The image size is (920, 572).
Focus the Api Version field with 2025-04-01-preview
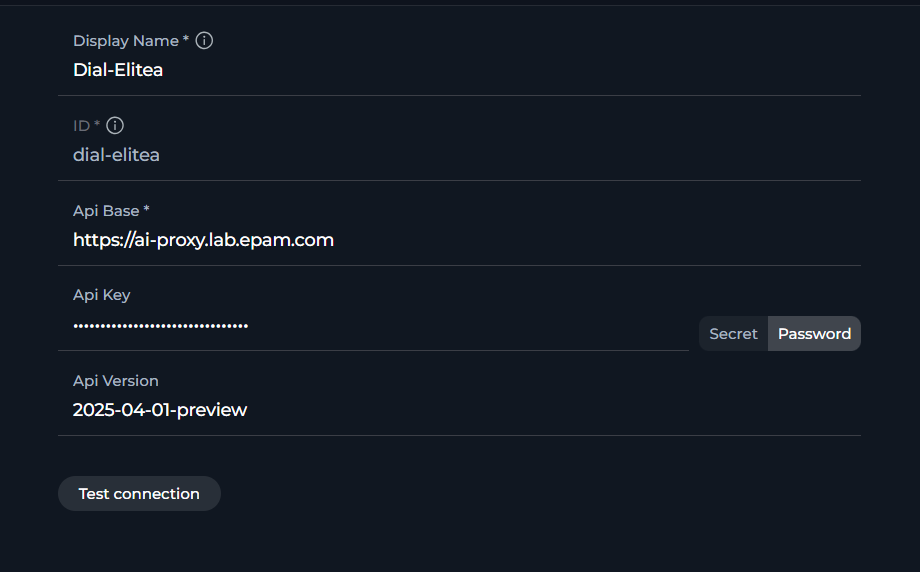pos(459,409)
